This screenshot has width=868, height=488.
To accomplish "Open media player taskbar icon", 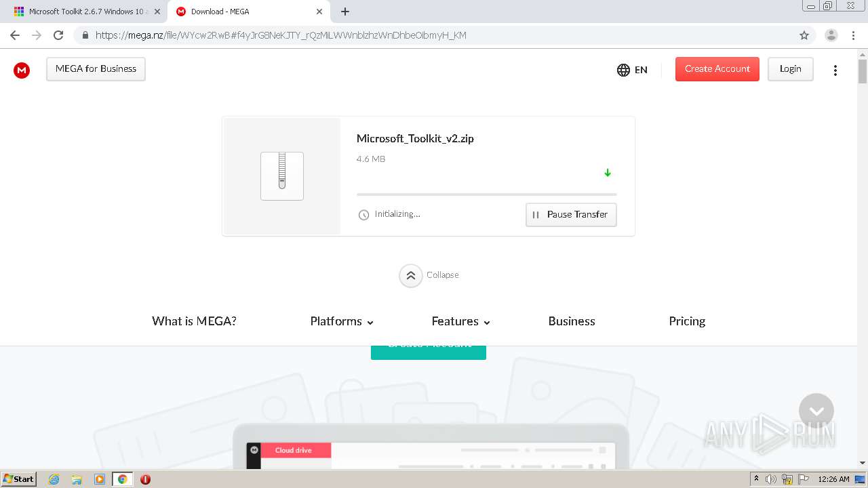I will pos(100,479).
